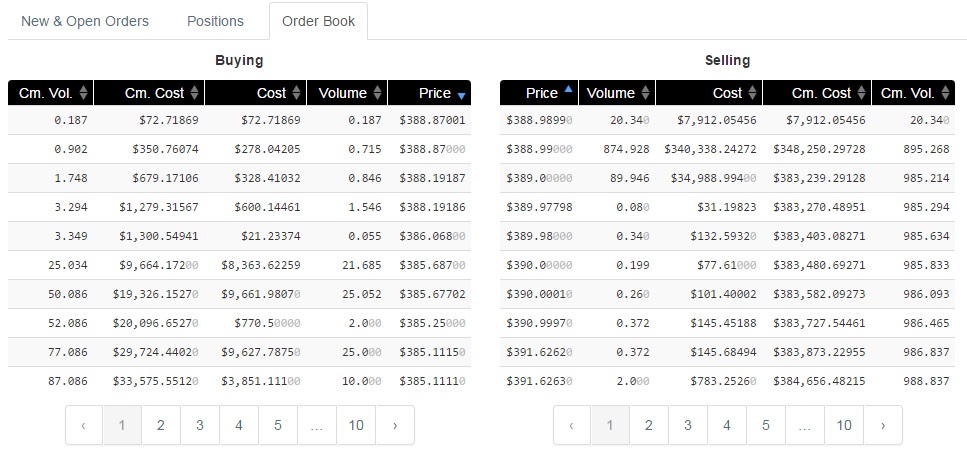Go to next page in Buying pagination

[395, 425]
